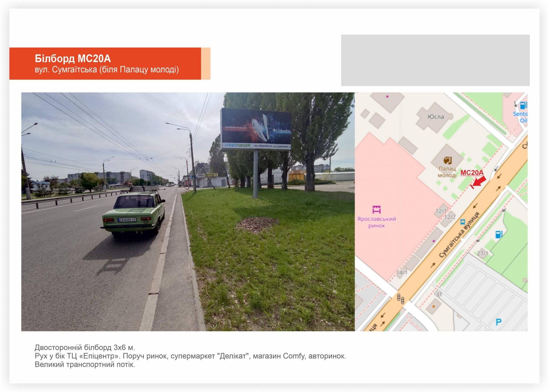
Task: Click the light orange strip beside banner
Action: 206,63
